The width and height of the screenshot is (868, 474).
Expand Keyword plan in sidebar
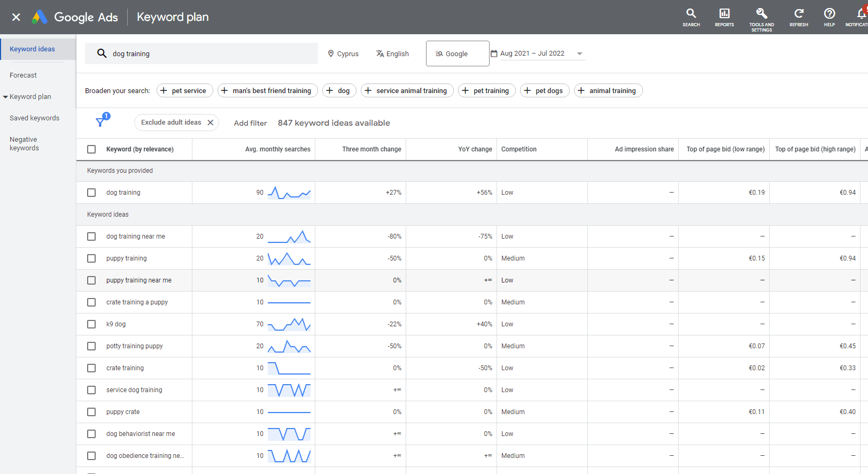tap(5, 97)
